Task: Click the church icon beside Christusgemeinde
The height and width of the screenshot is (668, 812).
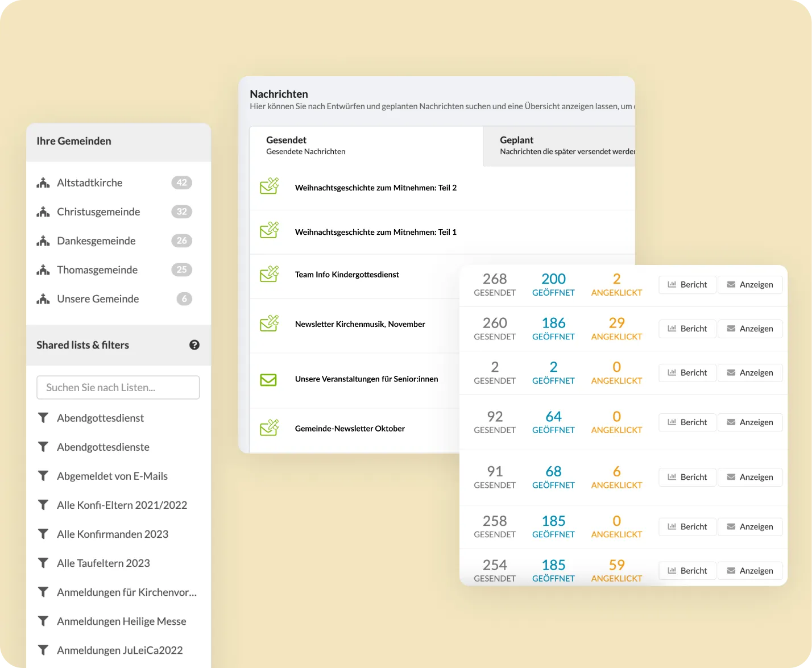Action: click(43, 212)
